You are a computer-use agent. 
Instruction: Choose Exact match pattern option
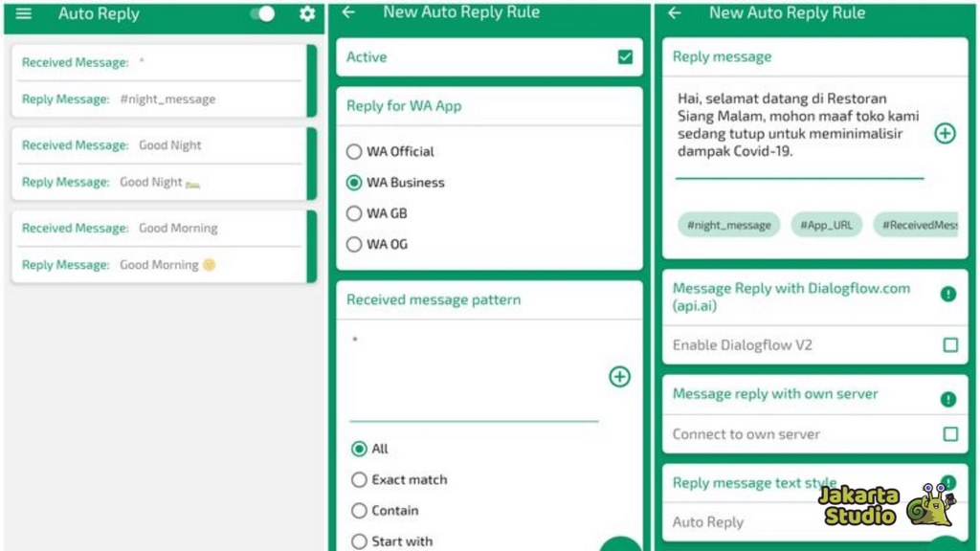(x=359, y=480)
